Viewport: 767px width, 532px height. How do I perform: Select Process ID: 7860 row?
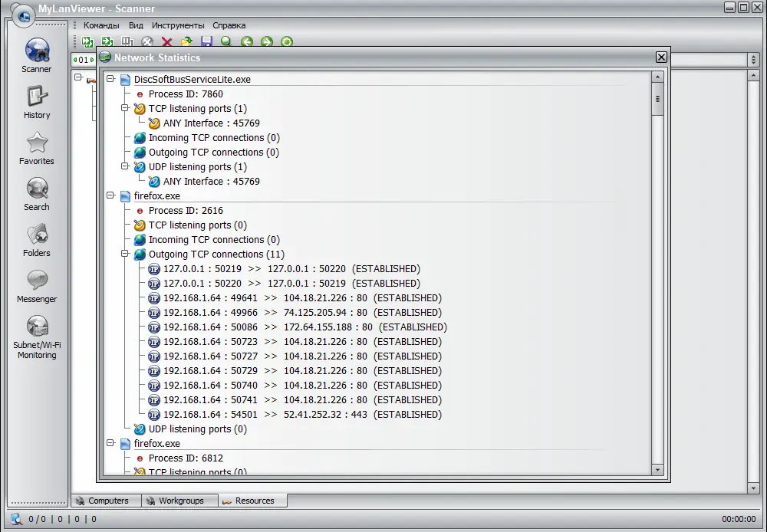pyautogui.click(x=186, y=94)
